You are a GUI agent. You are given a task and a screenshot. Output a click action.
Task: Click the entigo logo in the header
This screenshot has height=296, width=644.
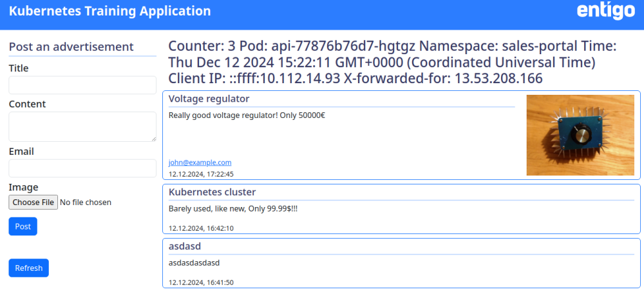pos(606,11)
